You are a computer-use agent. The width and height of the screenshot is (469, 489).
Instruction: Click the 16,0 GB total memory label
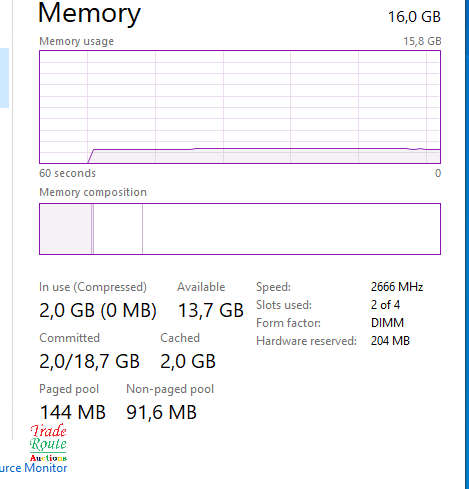point(414,17)
